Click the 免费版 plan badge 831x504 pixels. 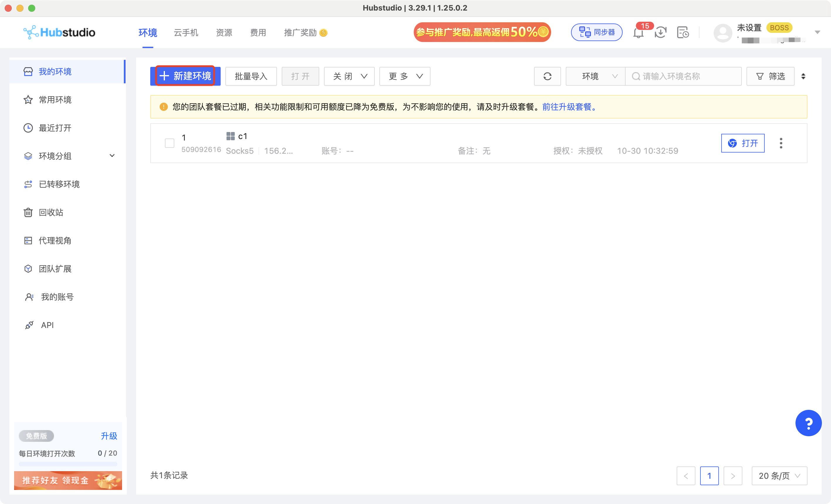[36, 436]
